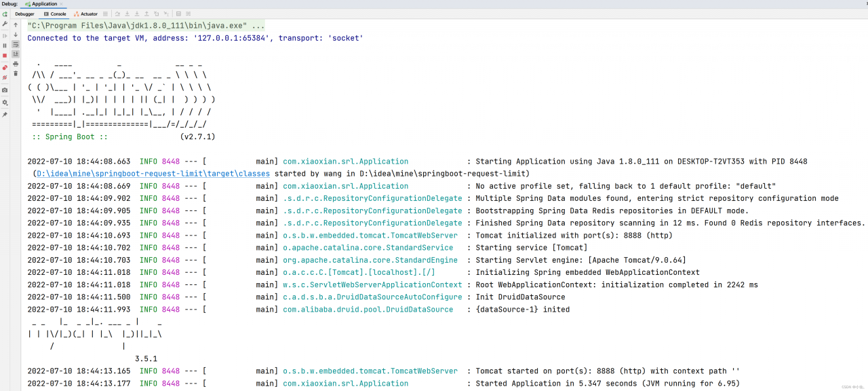Pin the debug tab

pyautogui.click(x=5, y=115)
